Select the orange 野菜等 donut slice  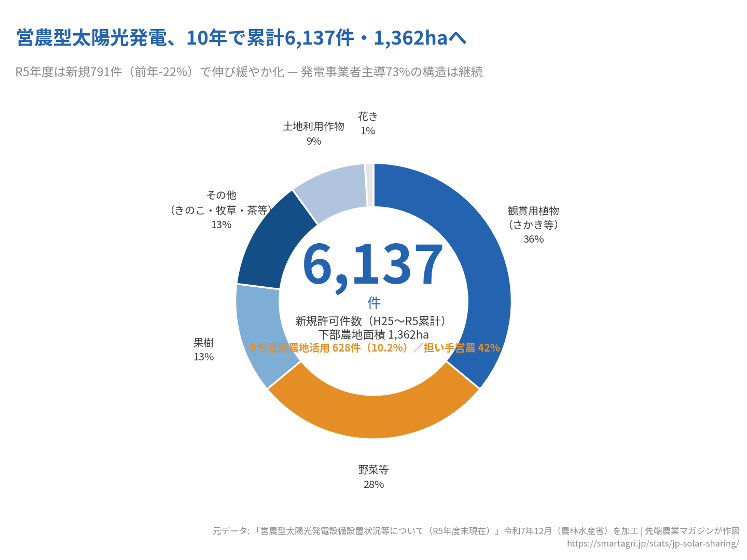[x=374, y=415]
